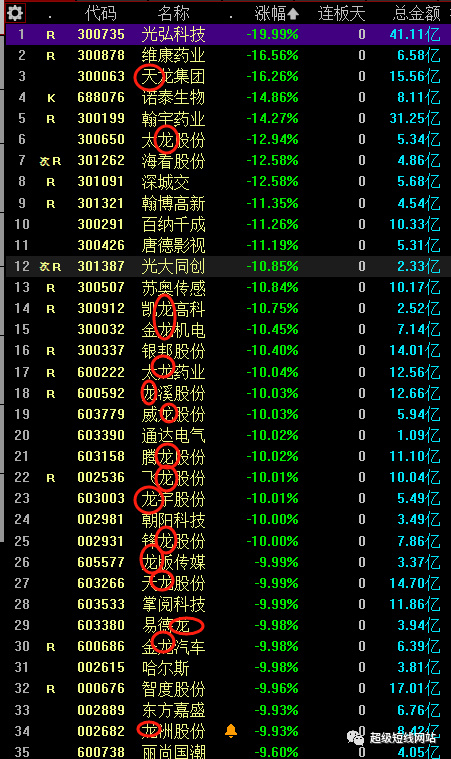This screenshot has width=451, height=759.
Task: Select stock name 唐德影视
Action: 173,245
